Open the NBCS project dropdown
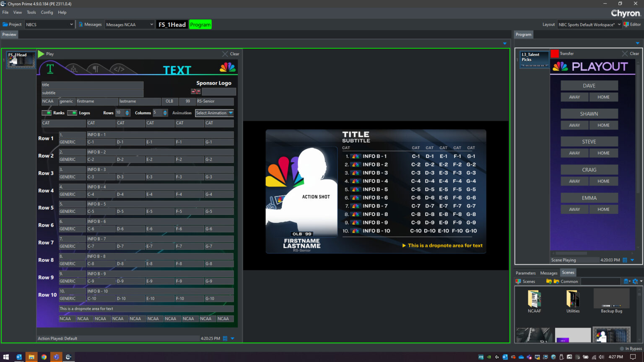 click(x=49, y=24)
